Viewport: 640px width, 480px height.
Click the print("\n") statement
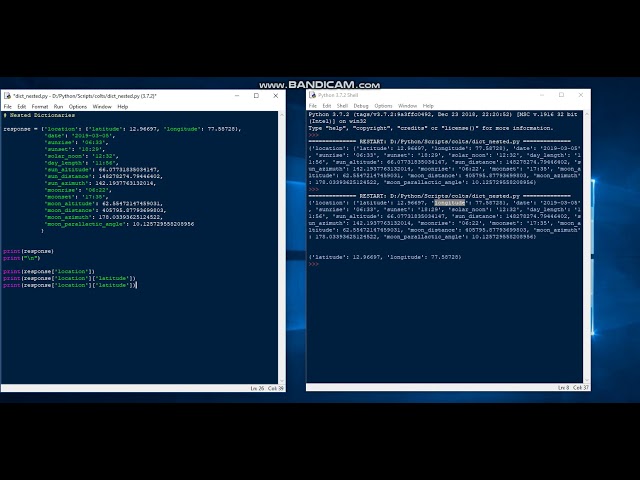[22, 258]
